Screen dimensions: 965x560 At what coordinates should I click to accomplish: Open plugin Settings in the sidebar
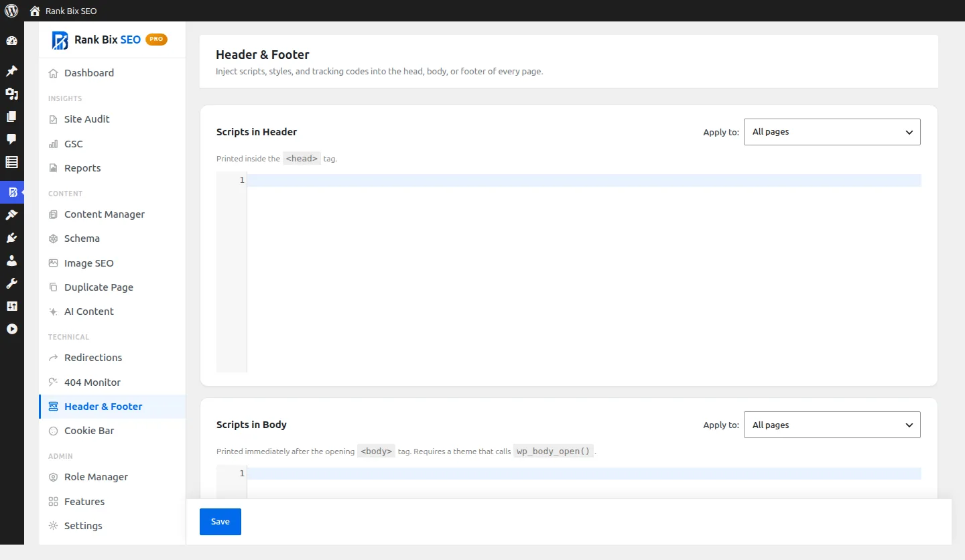(x=112, y=526)
